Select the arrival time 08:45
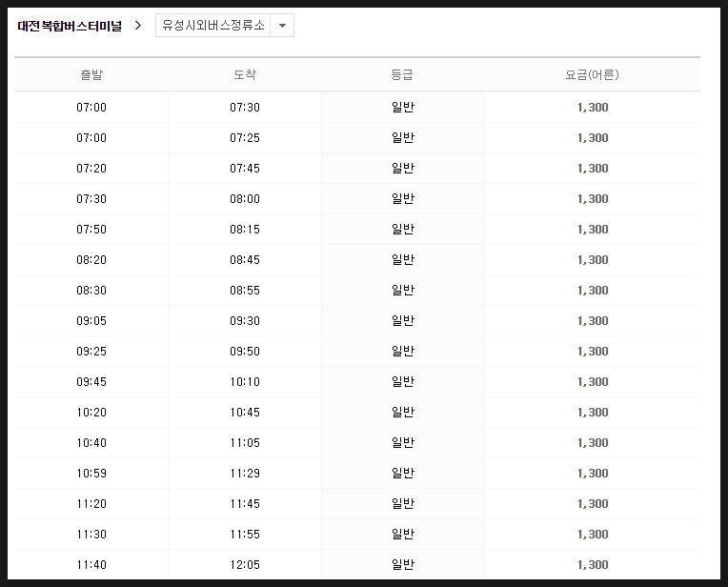Image resolution: width=728 pixels, height=587 pixels. [x=245, y=259]
